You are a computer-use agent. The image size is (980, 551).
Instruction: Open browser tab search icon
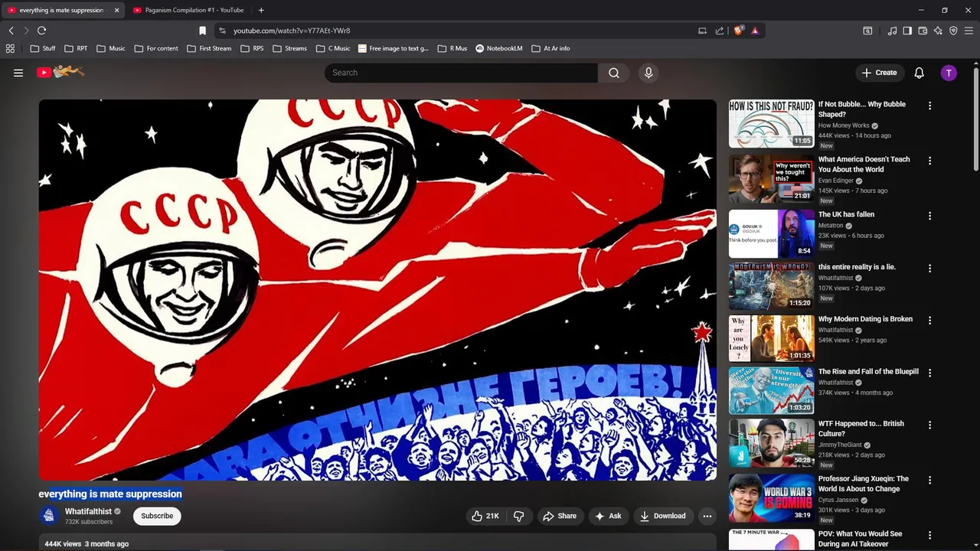(x=867, y=31)
